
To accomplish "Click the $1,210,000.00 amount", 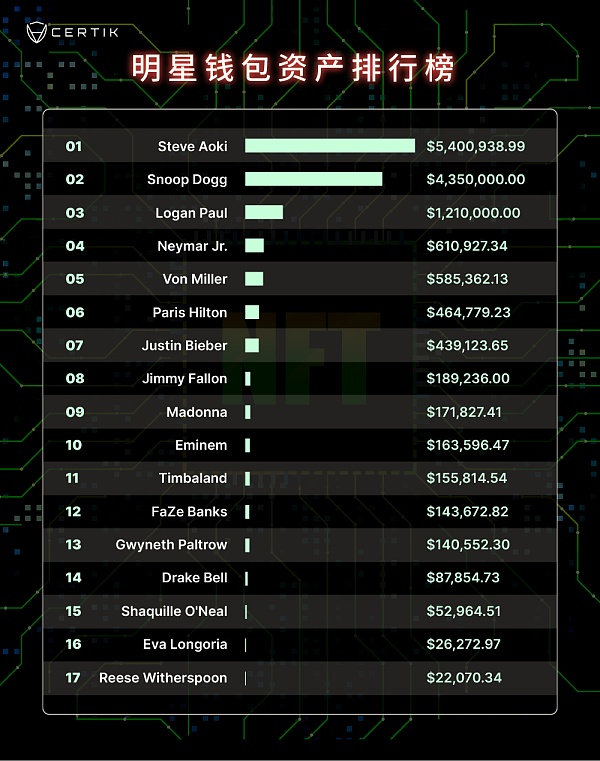I will [473, 213].
